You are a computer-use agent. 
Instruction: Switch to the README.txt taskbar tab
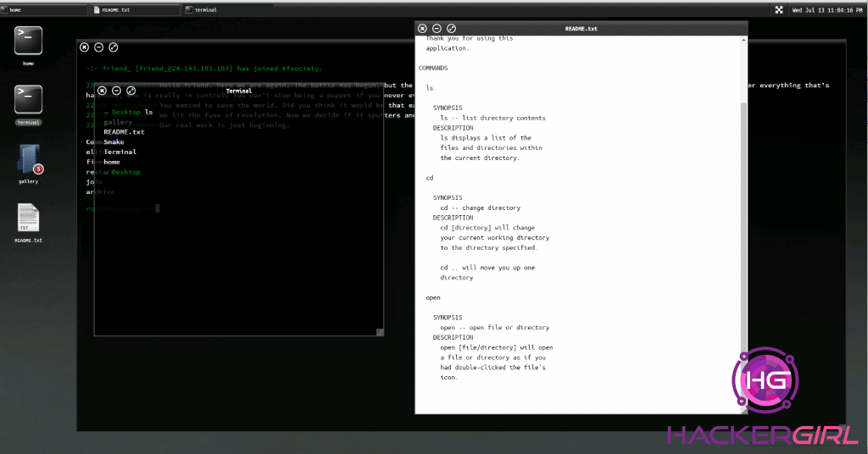[135, 10]
